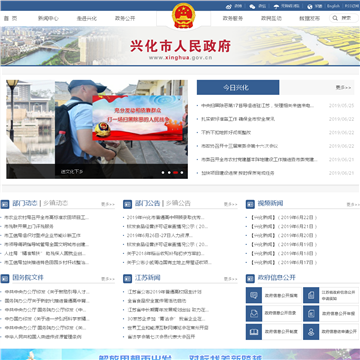
Task: Open video news dated 2019年6月21日
Action: point(283,227)
